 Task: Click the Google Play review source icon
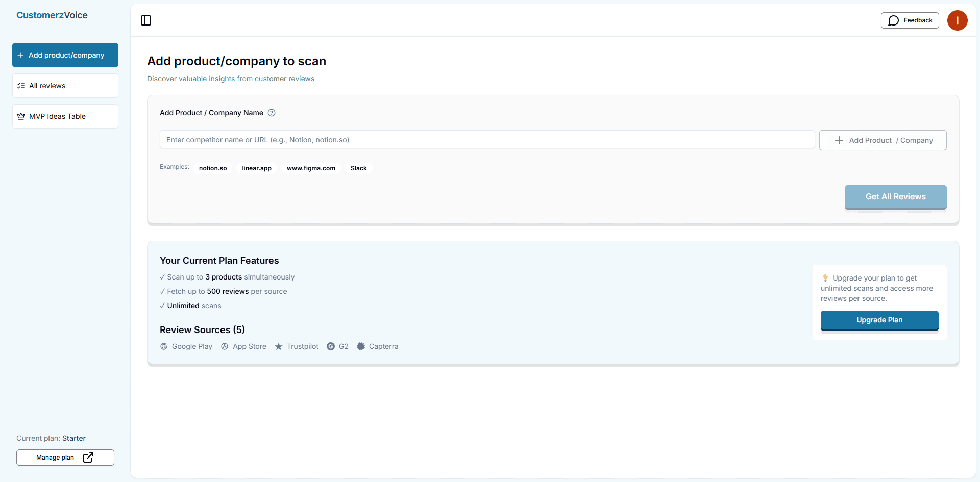coord(164,346)
